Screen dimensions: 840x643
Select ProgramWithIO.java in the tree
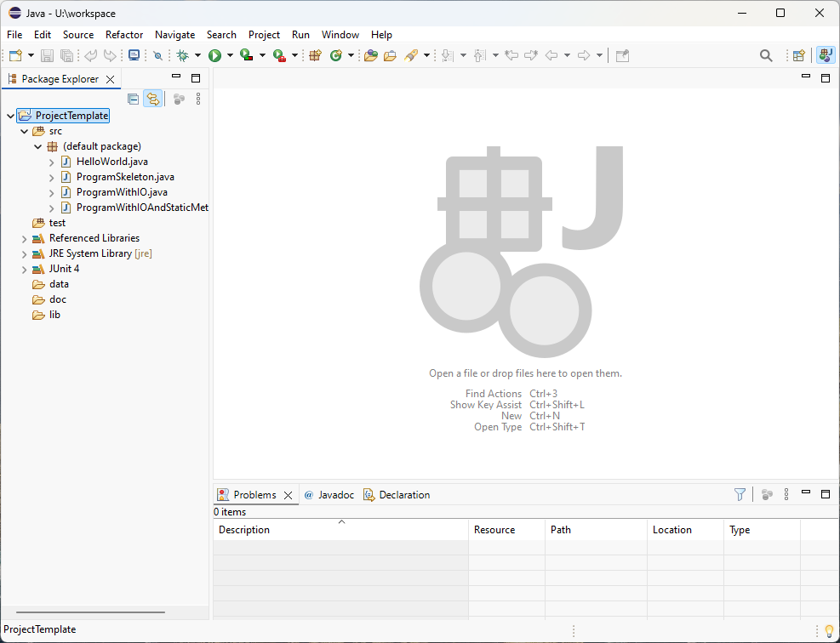(x=121, y=192)
